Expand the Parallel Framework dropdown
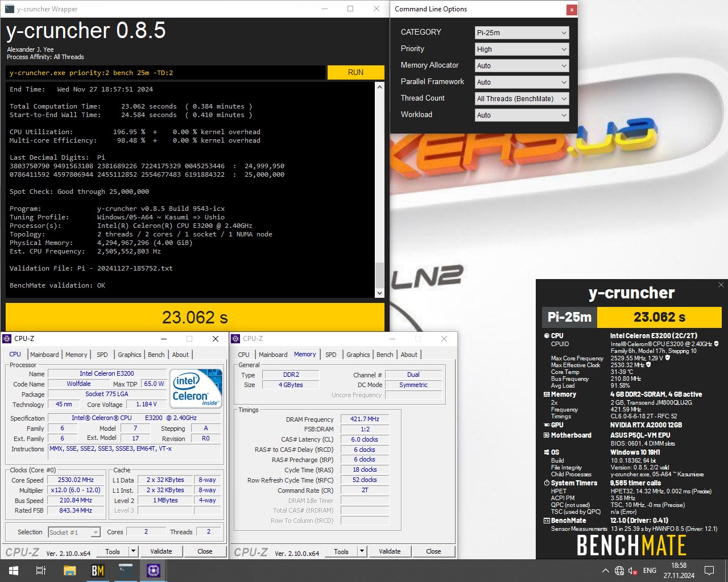 coord(522,82)
